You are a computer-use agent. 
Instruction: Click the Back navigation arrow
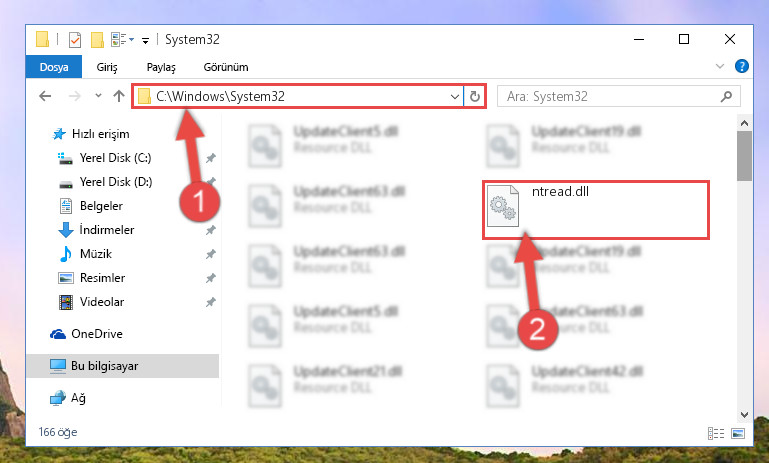[45, 96]
